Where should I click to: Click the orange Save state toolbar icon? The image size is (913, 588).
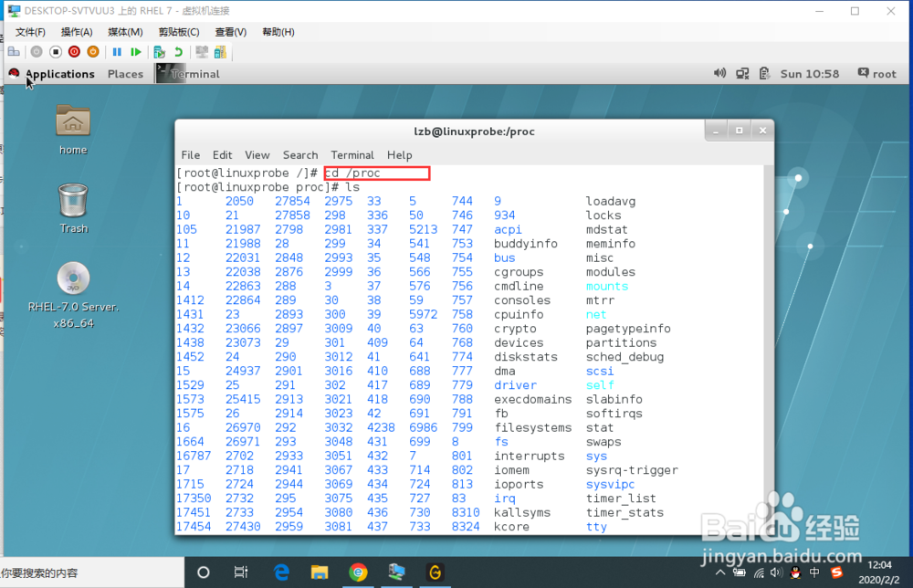pos(92,52)
